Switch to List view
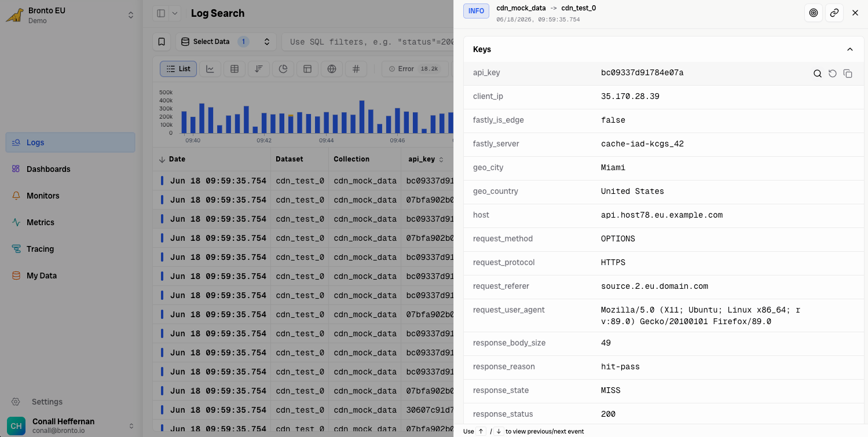This screenshot has width=868, height=437. [178, 69]
